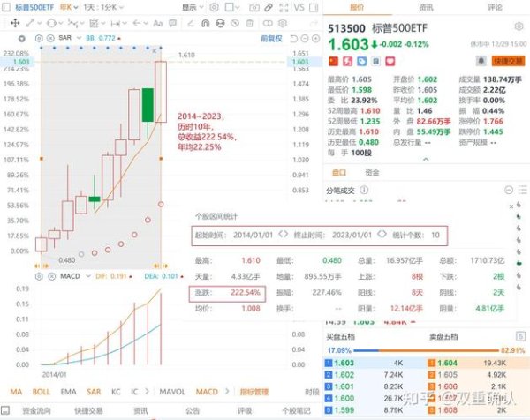Click the pencil drawing icon in the top bar

click(x=269, y=7)
